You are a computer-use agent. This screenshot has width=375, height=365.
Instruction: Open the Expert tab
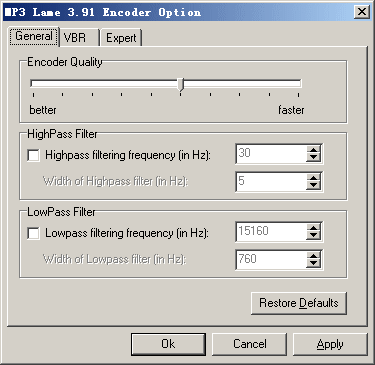[x=121, y=38]
